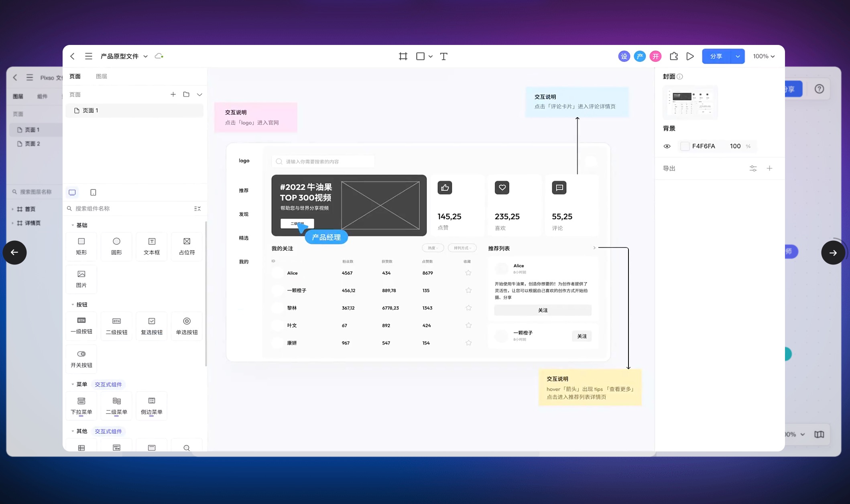Click the export settings sliders icon

tap(753, 169)
